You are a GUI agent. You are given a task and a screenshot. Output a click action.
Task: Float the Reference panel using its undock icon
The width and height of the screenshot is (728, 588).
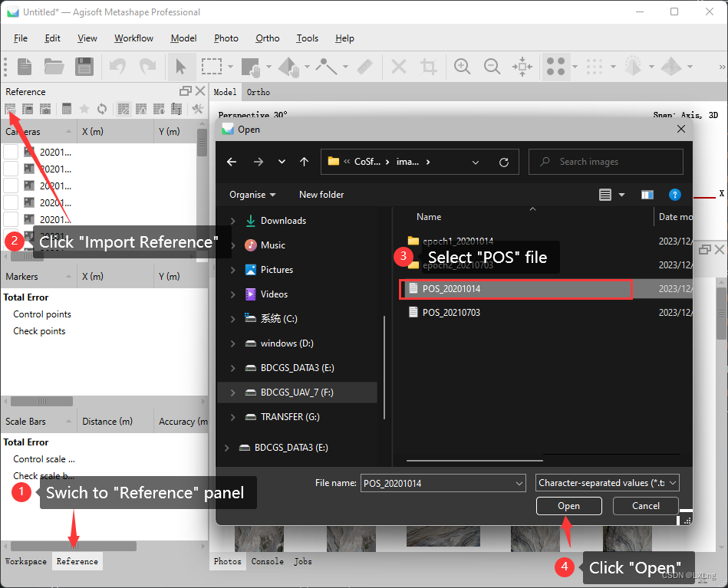[x=185, y=91]
